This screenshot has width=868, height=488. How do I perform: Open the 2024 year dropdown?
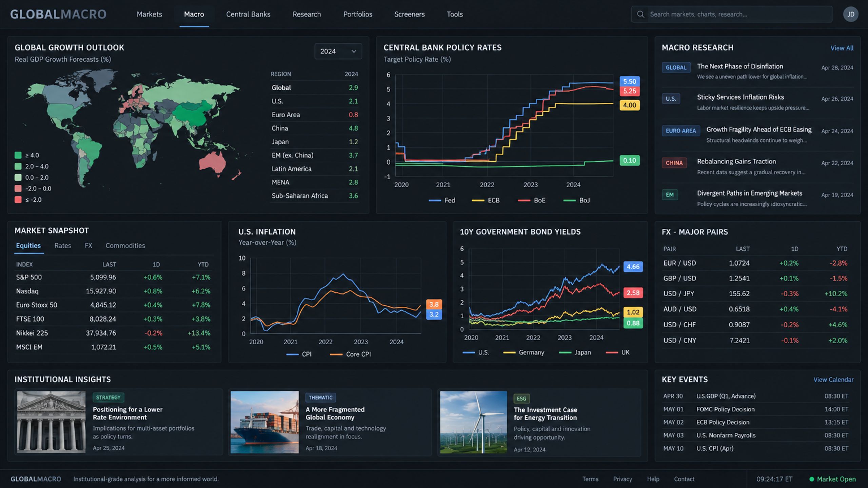point(338,51)
